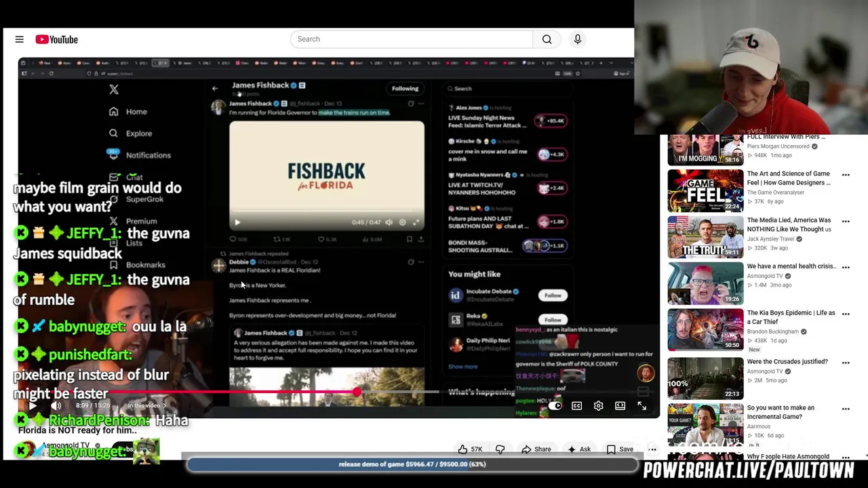Expand the 'In this video' chapters
The image size is (868, 488).
click(x=146, y=405)
